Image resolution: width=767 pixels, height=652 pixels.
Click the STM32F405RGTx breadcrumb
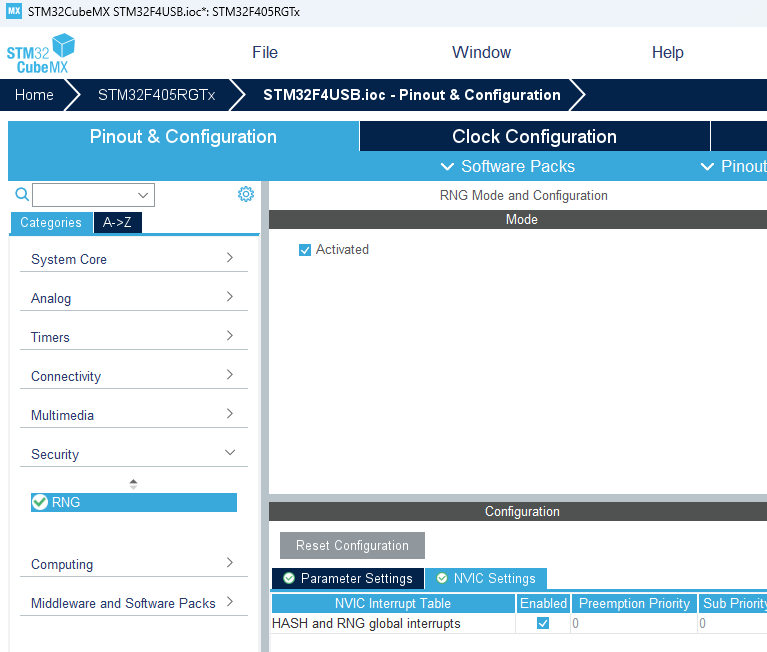click(x=157, y=95)
